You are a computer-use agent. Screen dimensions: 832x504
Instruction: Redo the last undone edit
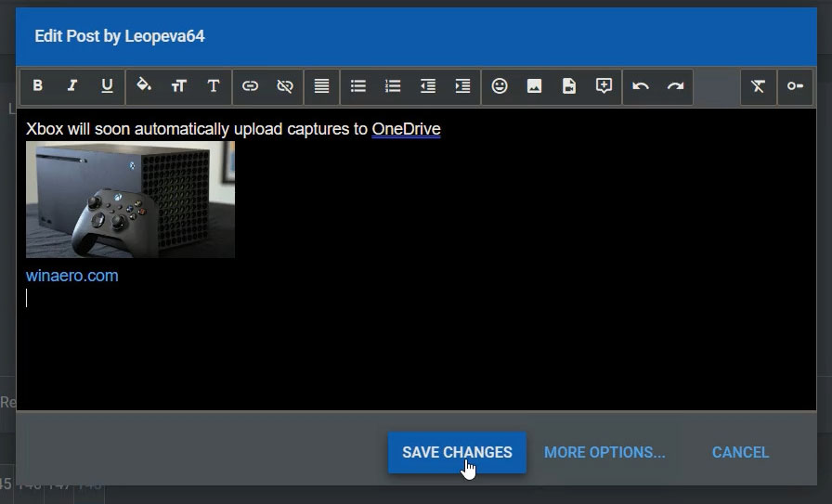tap(675, 86)
